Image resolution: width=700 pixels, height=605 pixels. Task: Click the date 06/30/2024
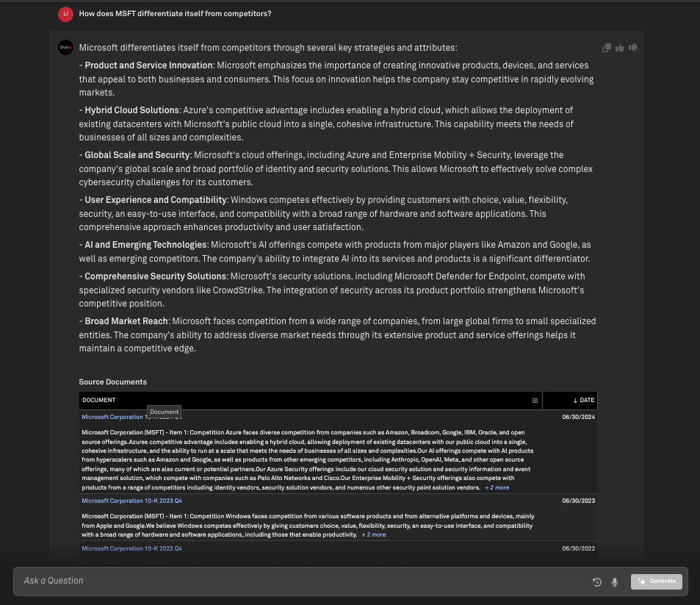(x=579, y=417)
